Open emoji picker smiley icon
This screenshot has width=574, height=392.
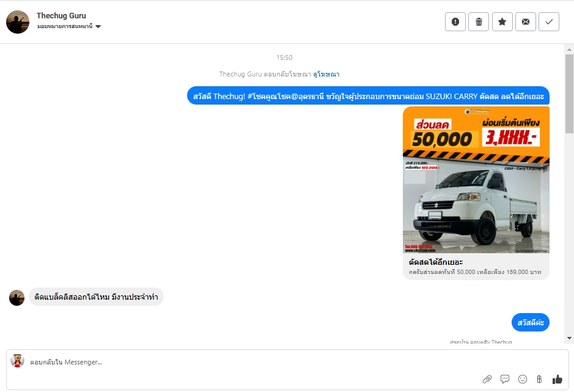pyautogui.click(x=523, y=379)
